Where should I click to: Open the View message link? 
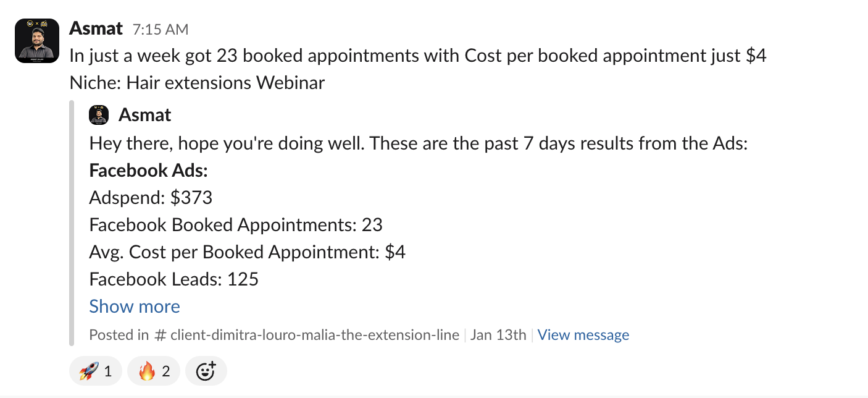tap(583, 335)
